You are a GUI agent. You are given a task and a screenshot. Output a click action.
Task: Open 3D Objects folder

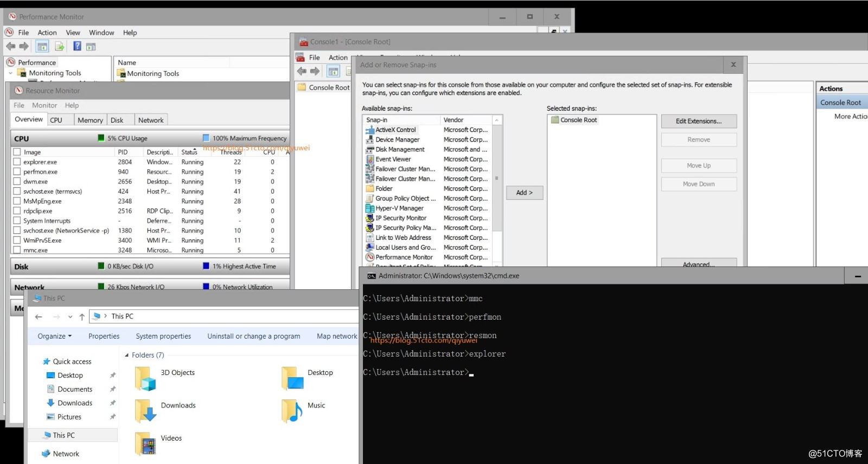coord(165,378)
